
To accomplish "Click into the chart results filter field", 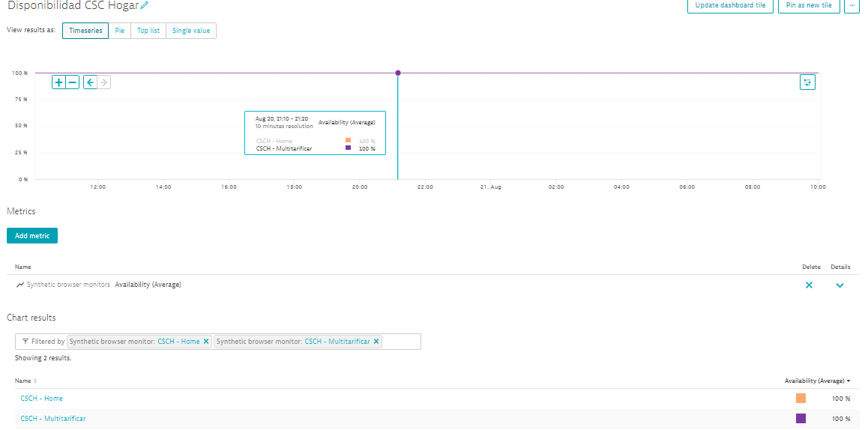I will (x=401, y=342).
